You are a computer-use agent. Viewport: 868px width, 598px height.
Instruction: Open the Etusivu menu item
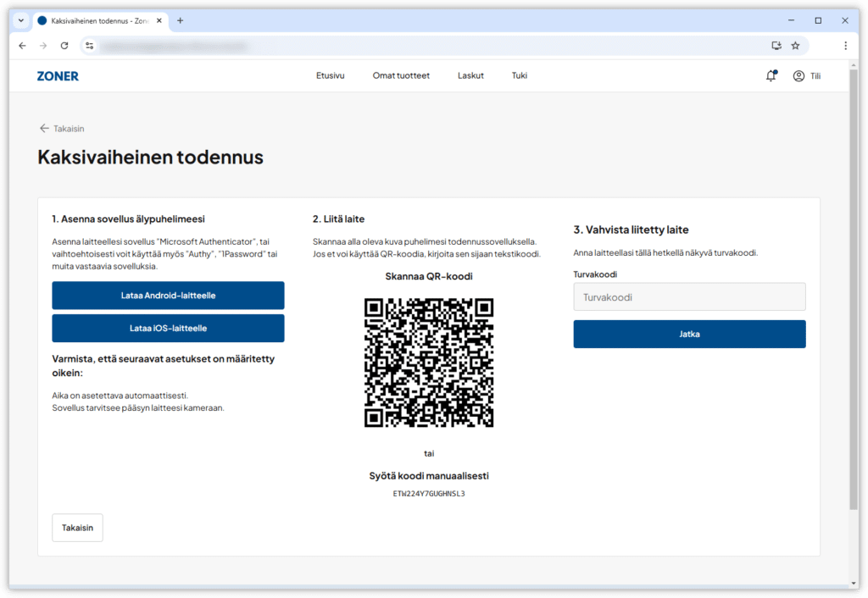point(330,75)
